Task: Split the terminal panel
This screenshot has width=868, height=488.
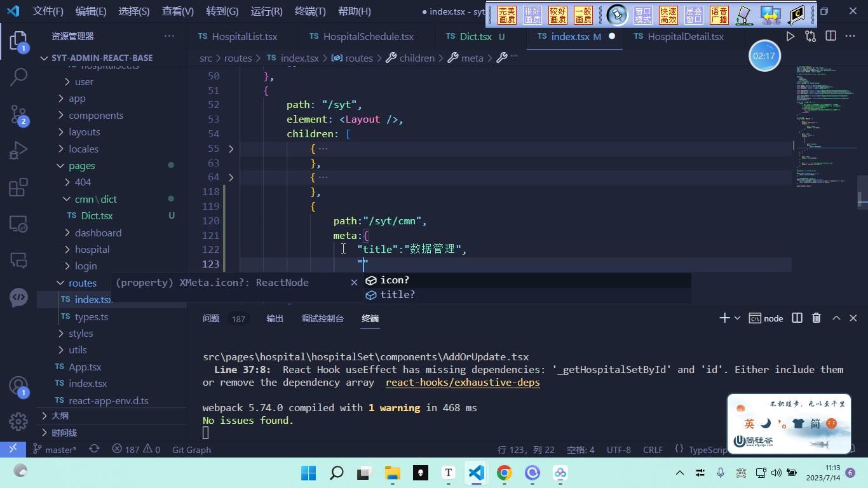Action: coord(797,318)
